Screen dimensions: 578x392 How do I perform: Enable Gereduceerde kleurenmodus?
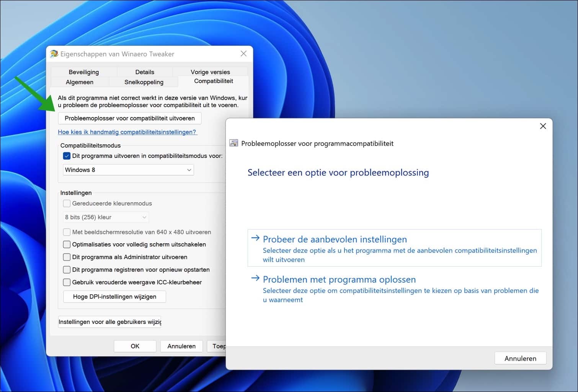67,203
